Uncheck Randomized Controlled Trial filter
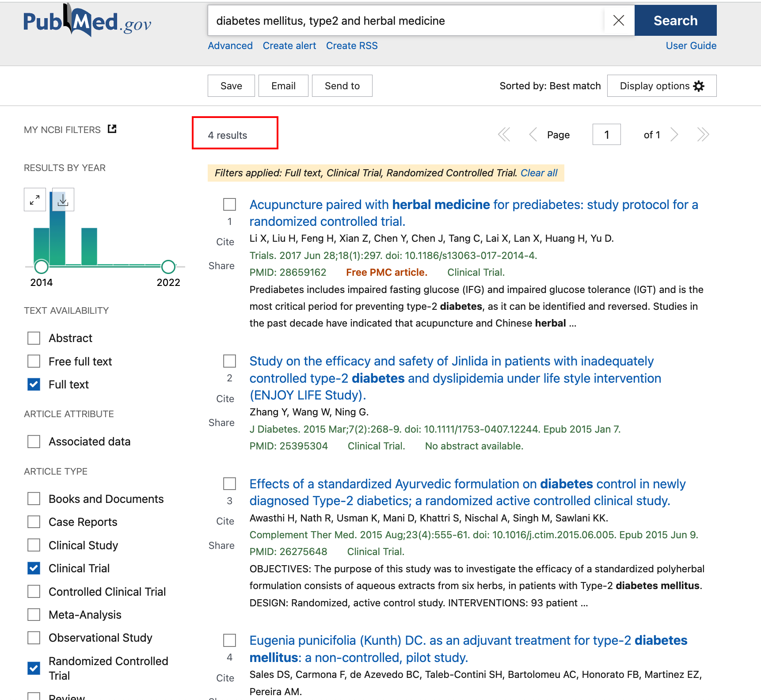This screenshot has width=761, height=700. point(34,668)
